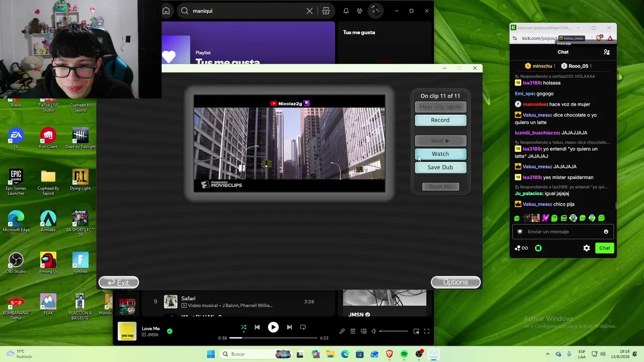This screenshot has width=644, height=362.
Task: Toggle repeat in Spotify player
Action: point(303,327)
